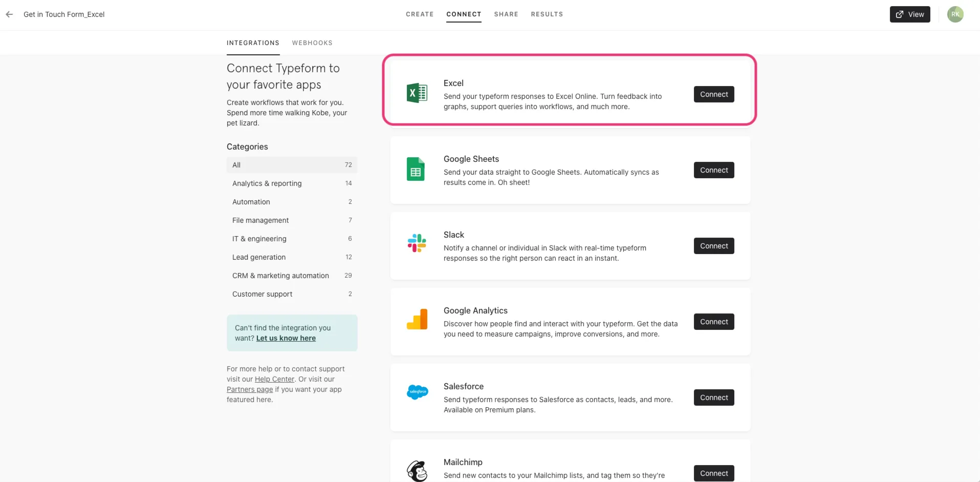The height and width of the screenshot is (482, 980).
Task: Click the Google Analytics icon
Action: click(417, 319)
